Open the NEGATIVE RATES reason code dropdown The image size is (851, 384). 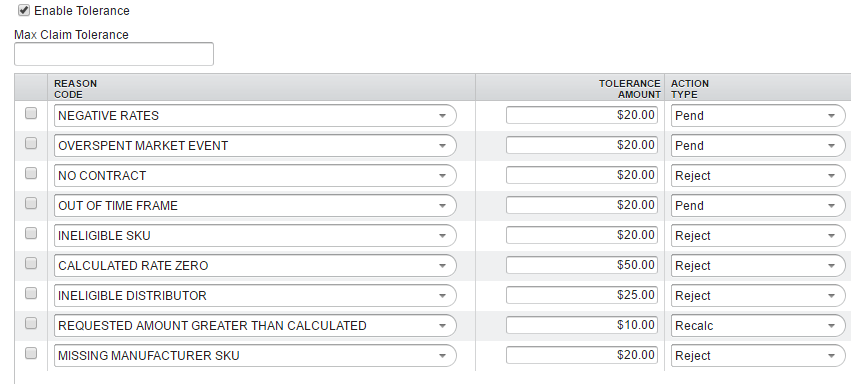255,116
